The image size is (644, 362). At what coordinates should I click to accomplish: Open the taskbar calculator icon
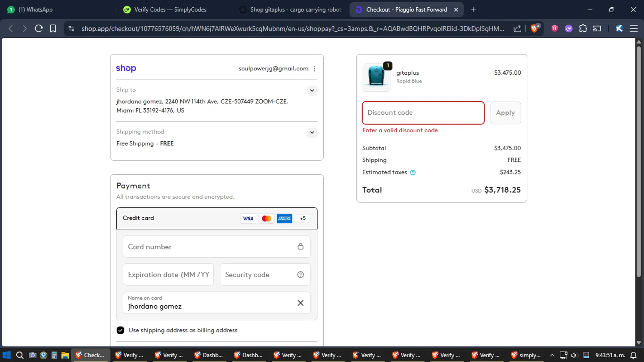point(54,355)
